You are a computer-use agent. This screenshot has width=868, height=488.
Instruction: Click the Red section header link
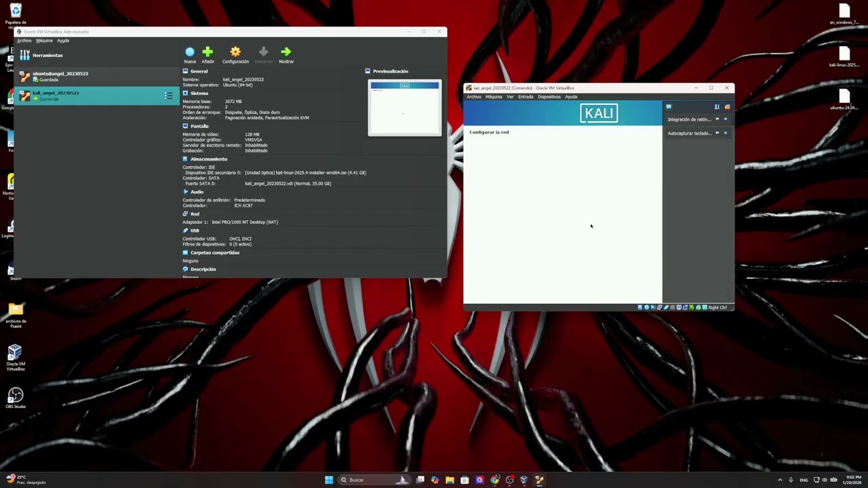[195, 214]
